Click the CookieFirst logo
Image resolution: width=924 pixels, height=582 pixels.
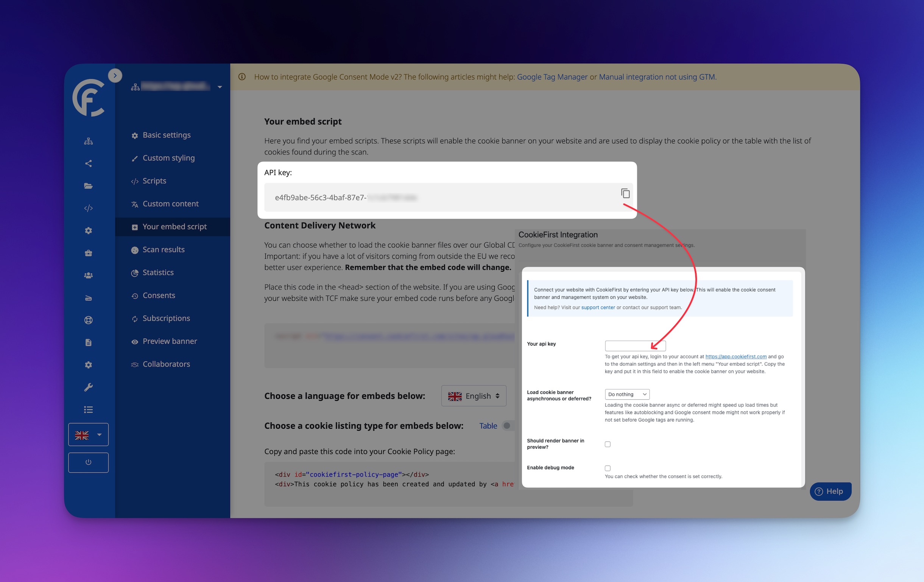tap(89, 98)
